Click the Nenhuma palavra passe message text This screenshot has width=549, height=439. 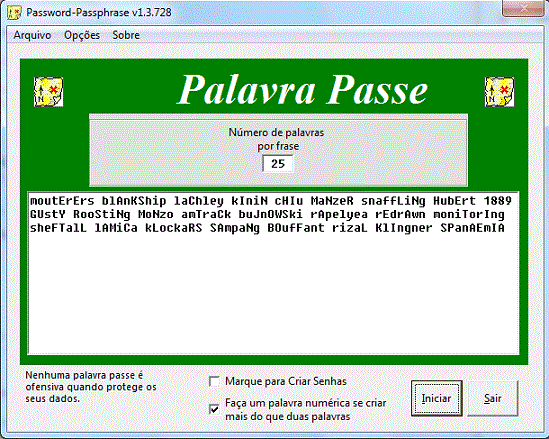point(91,387)
